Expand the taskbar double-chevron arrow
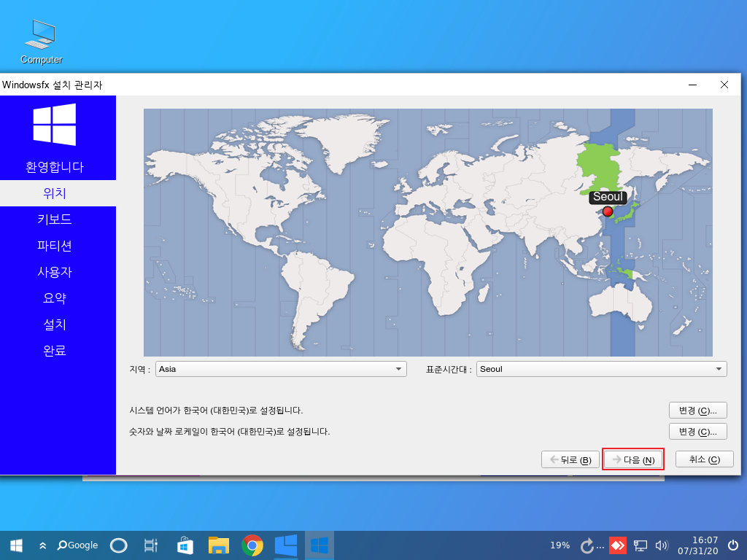747x560 pixels. pos(42,545)
